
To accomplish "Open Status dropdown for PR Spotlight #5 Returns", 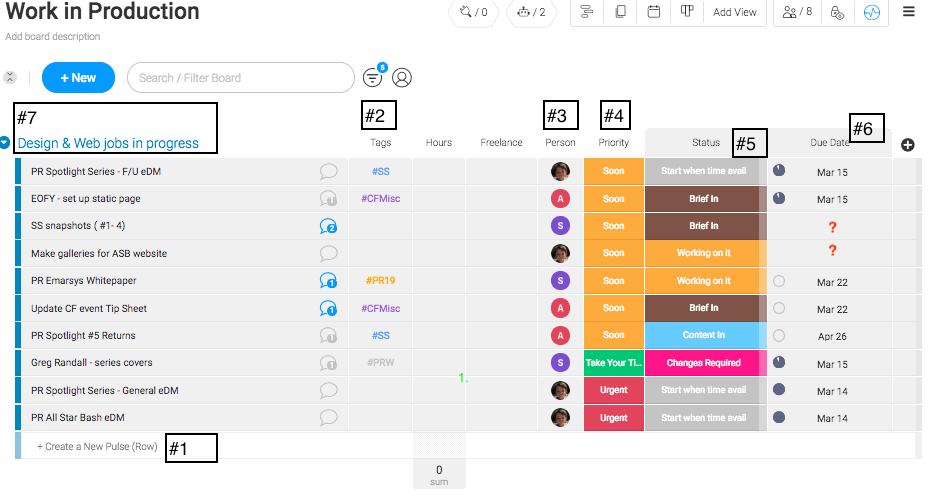I will (x=706, y=335).
